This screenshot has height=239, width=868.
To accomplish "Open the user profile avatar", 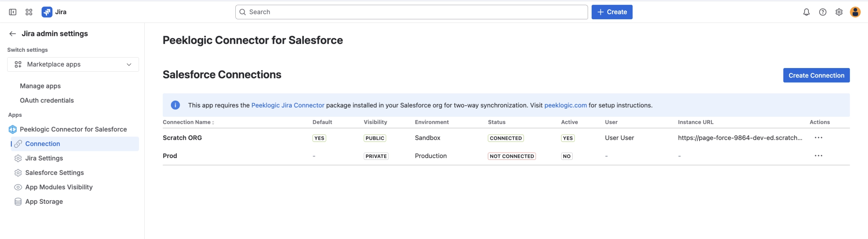I will pos(855,12).
